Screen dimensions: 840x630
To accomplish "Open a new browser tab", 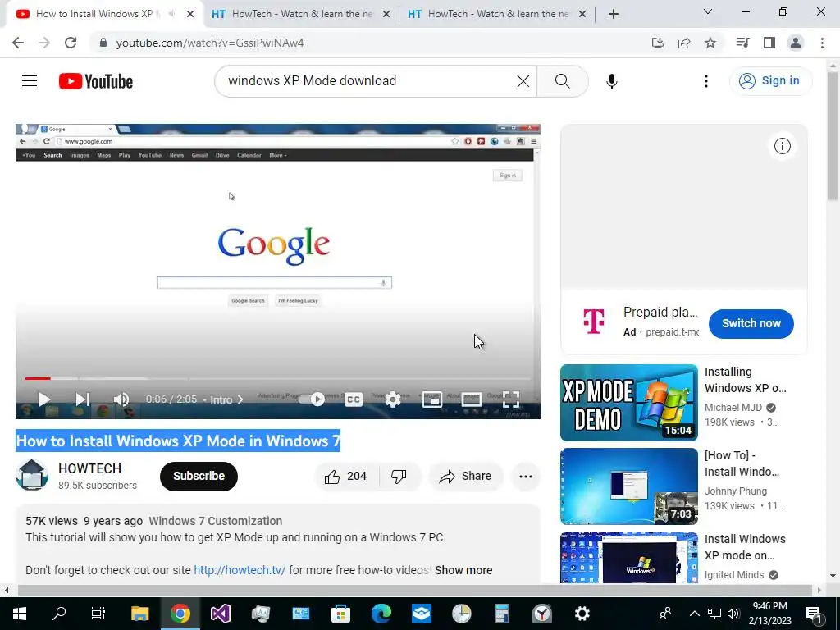I will [x=614, y=15].
